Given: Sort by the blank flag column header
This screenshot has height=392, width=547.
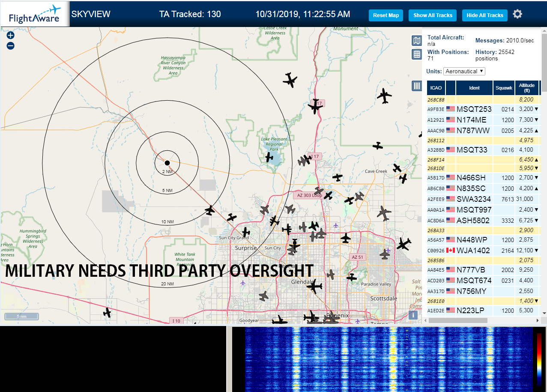Looking at the screenshot, I should pos(451,88).
